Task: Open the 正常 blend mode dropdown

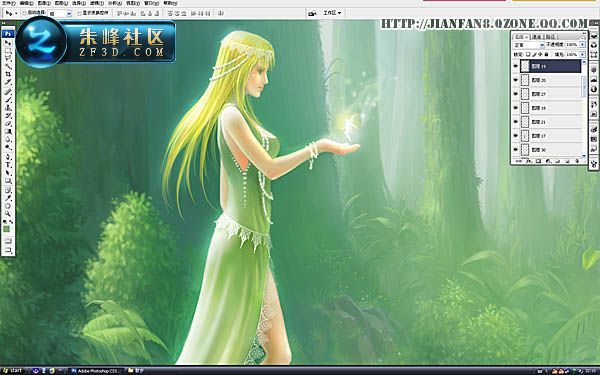Action: click(529, 45)
